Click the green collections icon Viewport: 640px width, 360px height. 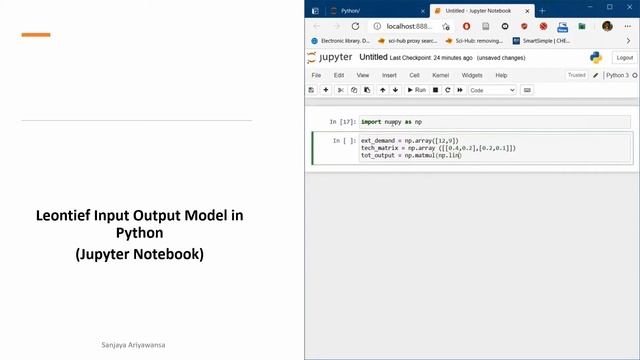tap(582, 27)
